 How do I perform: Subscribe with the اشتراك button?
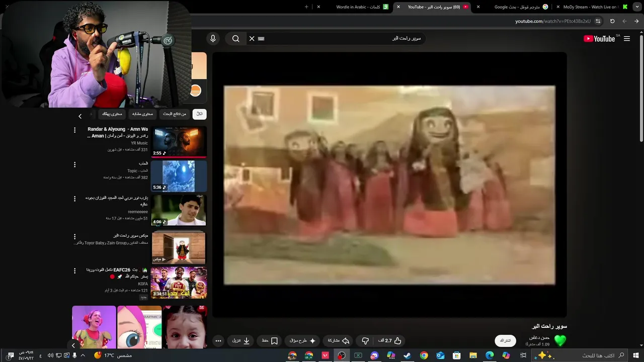505,340
